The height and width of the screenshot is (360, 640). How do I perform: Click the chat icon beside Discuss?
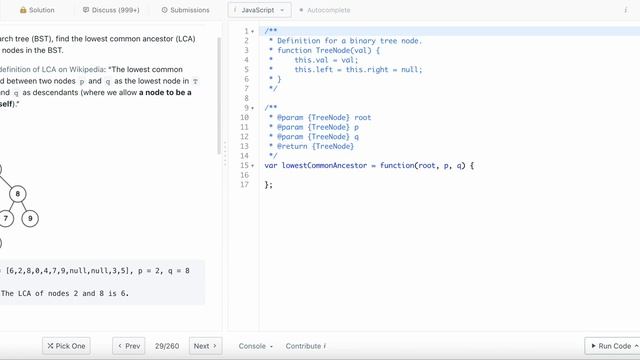click(x=86, y=10)
